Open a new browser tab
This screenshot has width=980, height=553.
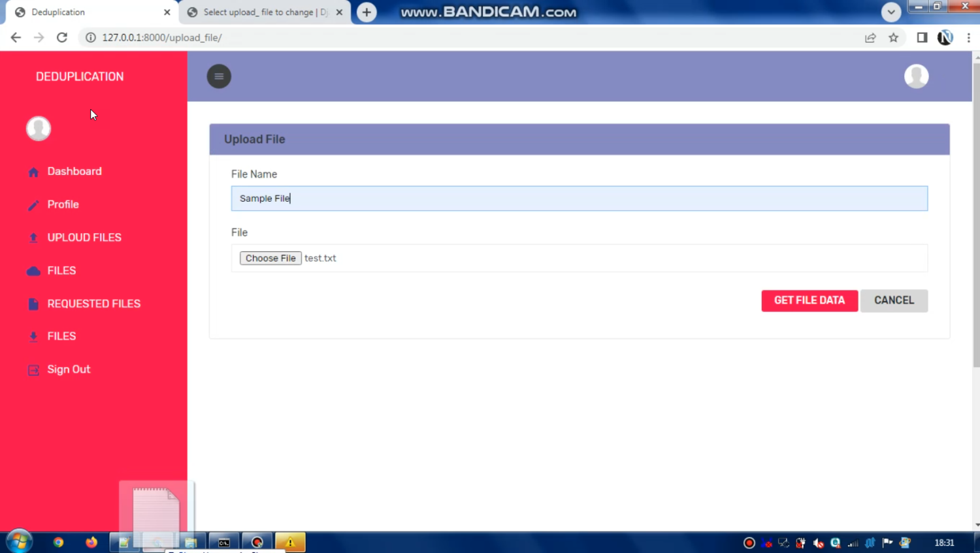click(367, 12)
